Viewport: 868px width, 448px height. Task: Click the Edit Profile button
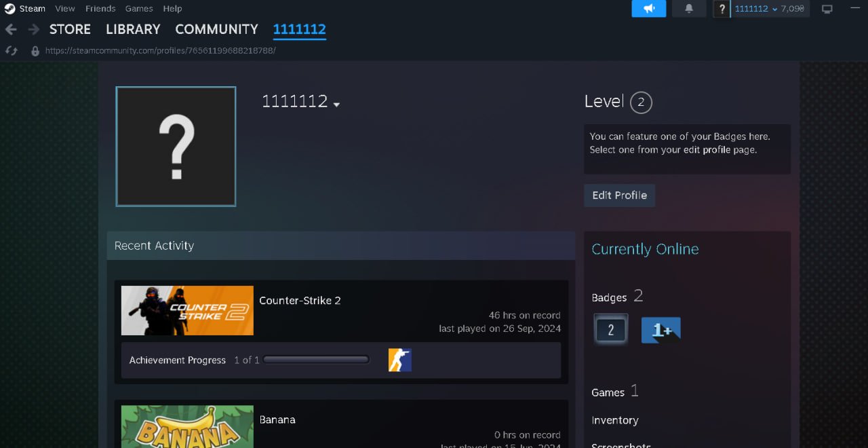pyautogui.click(x=619, y=195)
